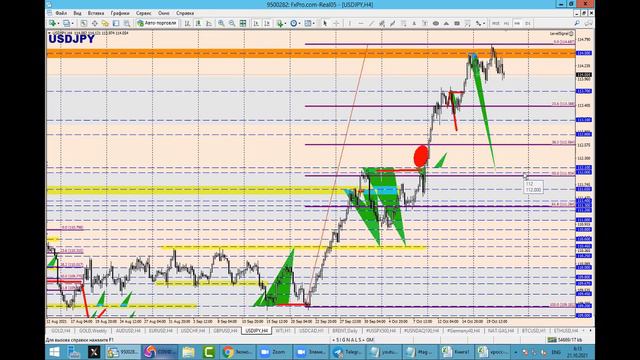This screenshot has width=640, height=360.
Task: Open the chart templates icon
Action: pos(308,23)
